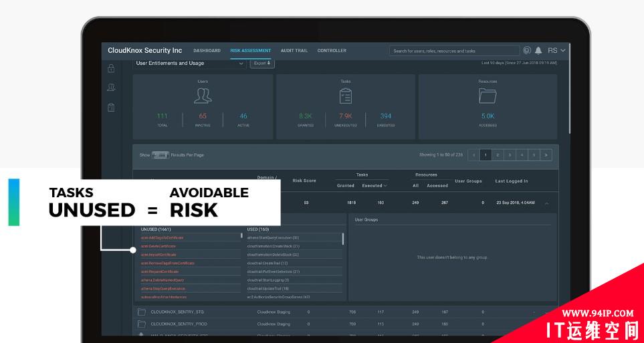Click the 394 Executed tasks count
The image size is (644, 343).
point(386,116)
